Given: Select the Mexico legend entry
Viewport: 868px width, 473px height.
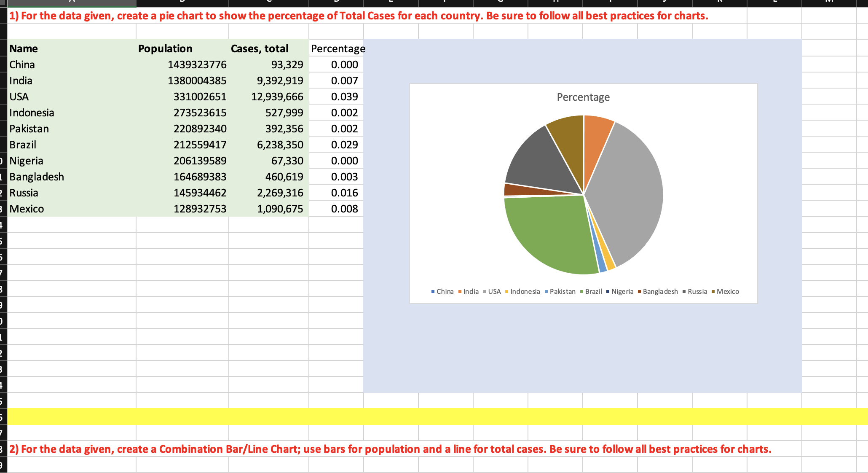Looking at the screenshot, I should pos(727,291).
